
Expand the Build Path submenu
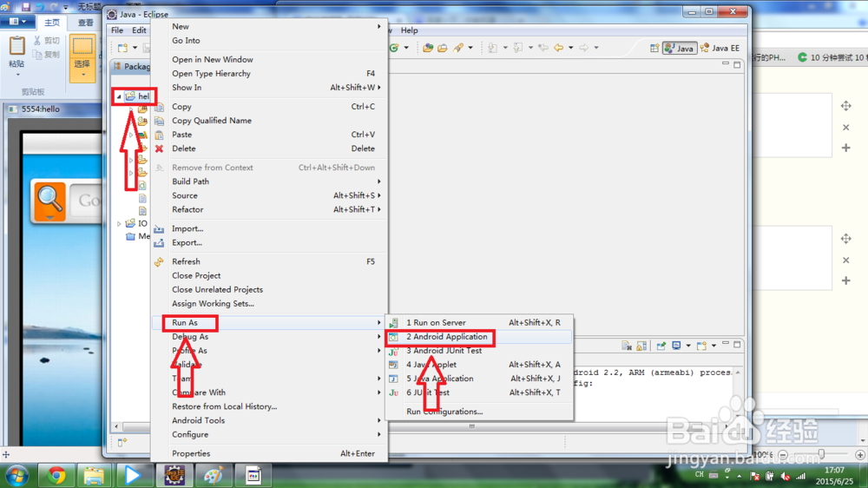[x=270, y=181]
